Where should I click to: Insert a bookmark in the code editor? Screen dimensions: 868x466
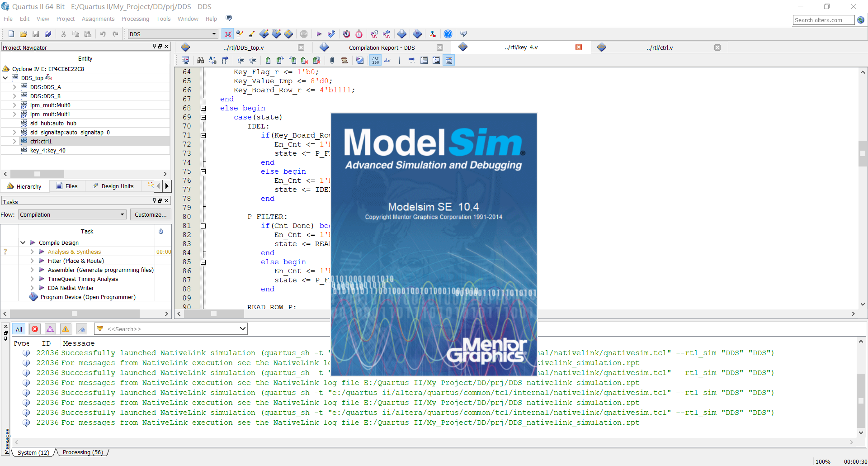tap(268, 60)
